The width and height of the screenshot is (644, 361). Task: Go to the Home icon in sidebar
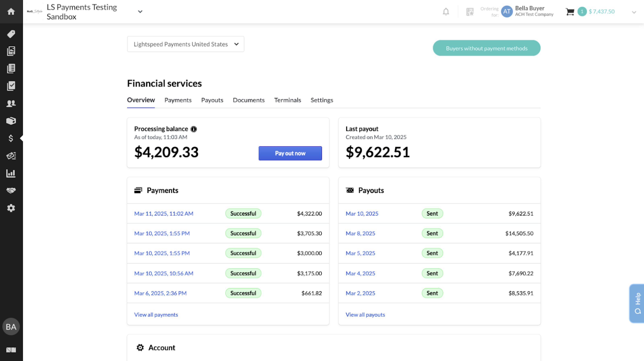11,11
